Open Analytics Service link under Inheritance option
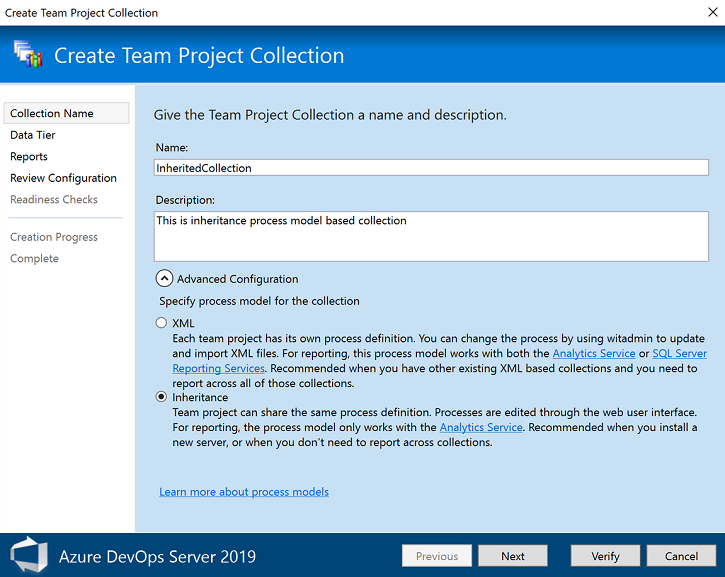Screen dimensions: 725x577 (481, 427)
